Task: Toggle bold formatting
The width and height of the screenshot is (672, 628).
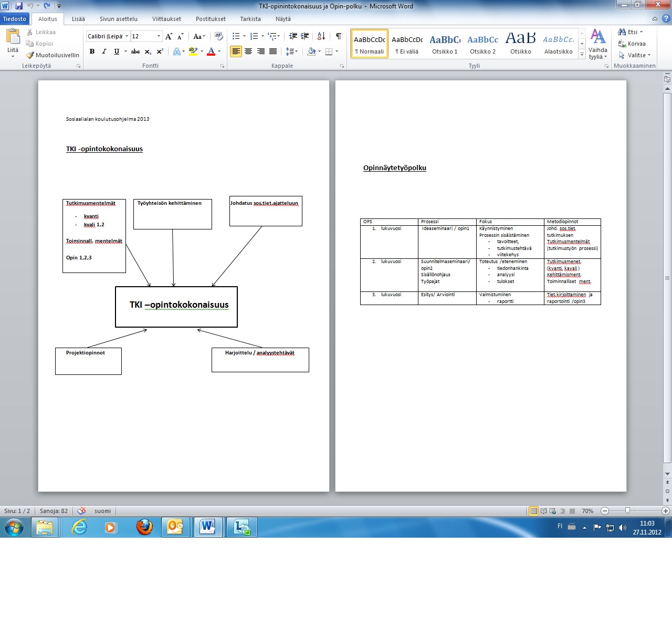Action: pyautogui.click(x=92, y=51)
